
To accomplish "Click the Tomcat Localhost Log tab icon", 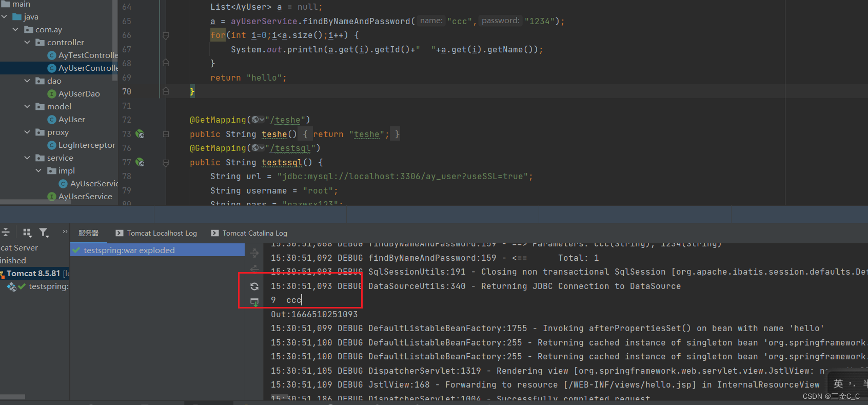I will pyautogui.click(x=120, y=233).
